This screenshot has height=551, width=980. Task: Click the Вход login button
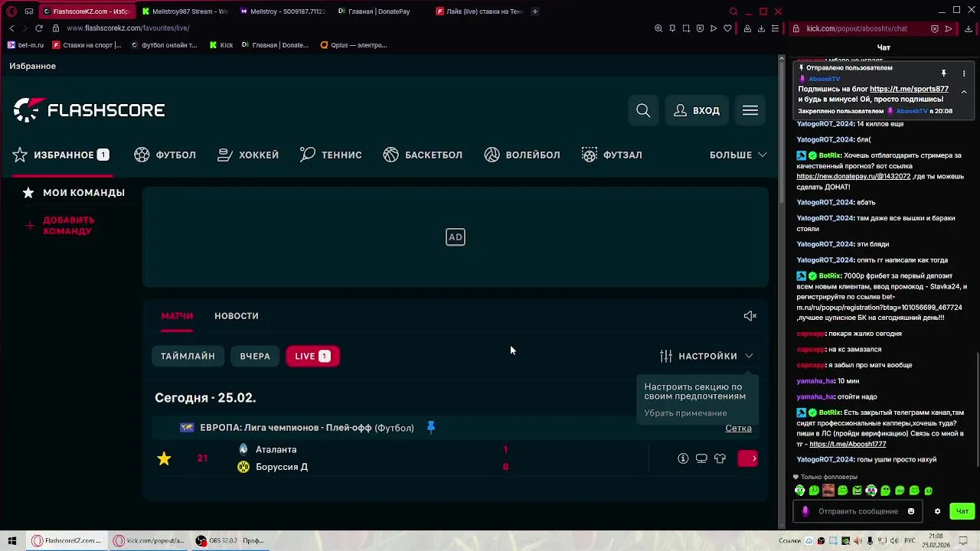(x=697, y=111)
